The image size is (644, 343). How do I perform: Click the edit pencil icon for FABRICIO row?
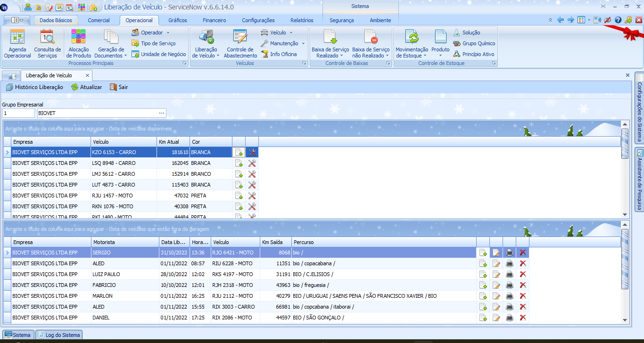(496, 285)
